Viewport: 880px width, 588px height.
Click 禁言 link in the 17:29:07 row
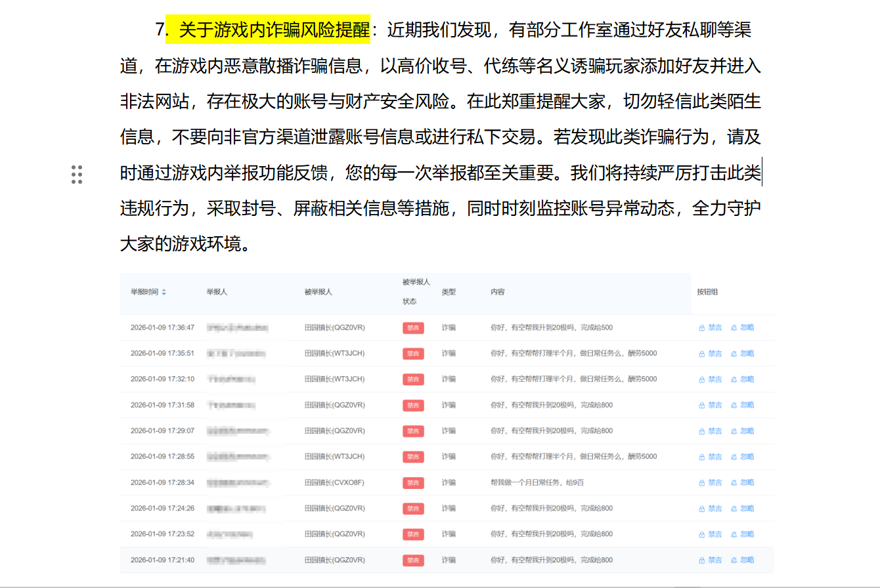click(x=715, y=431)
